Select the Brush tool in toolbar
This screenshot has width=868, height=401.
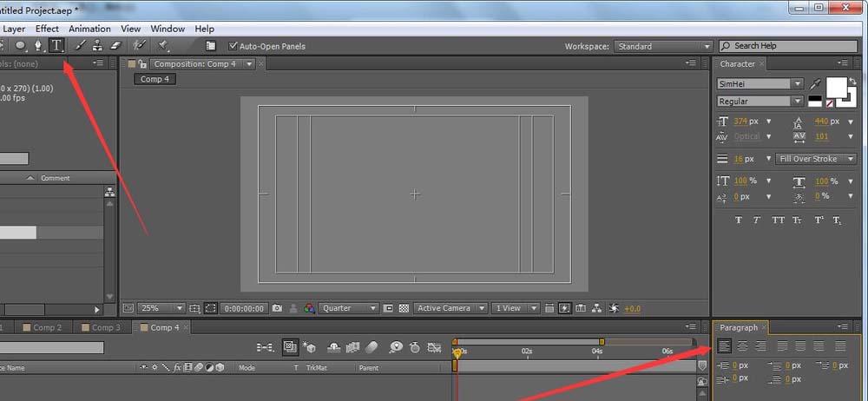[80, 46]
